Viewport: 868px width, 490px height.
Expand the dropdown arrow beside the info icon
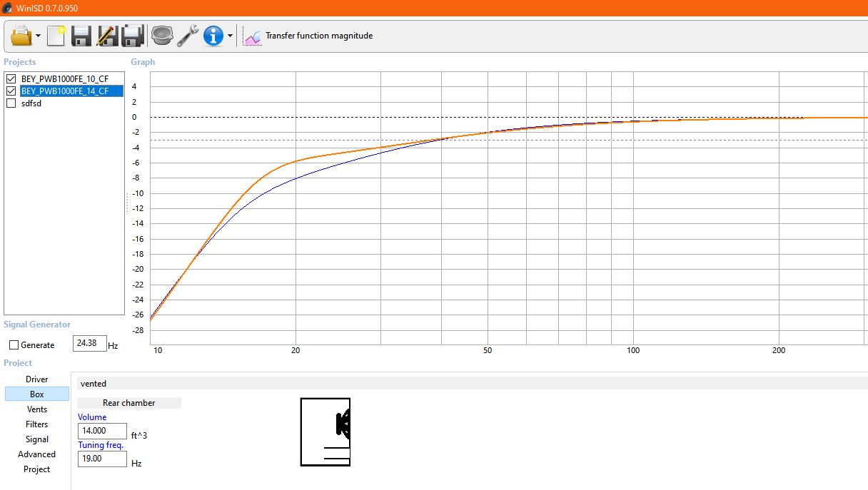coord(230,36)
